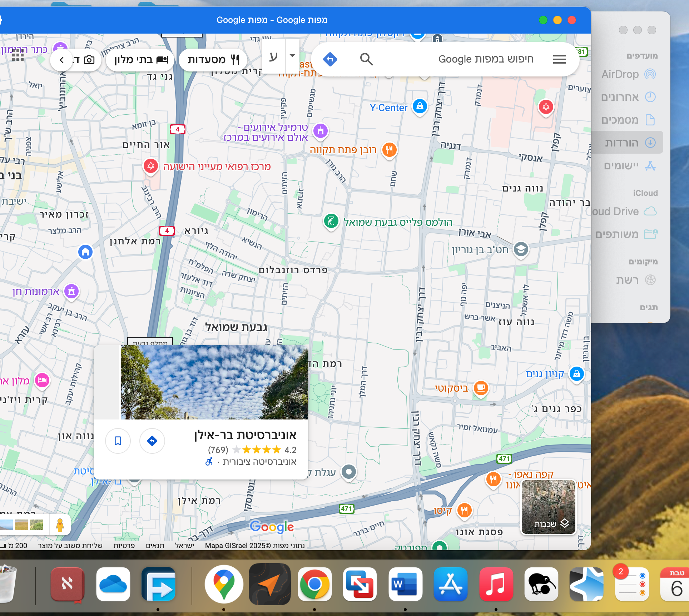
Task: Open Recents in the Finder sidebar
Action: coord(629,97)
